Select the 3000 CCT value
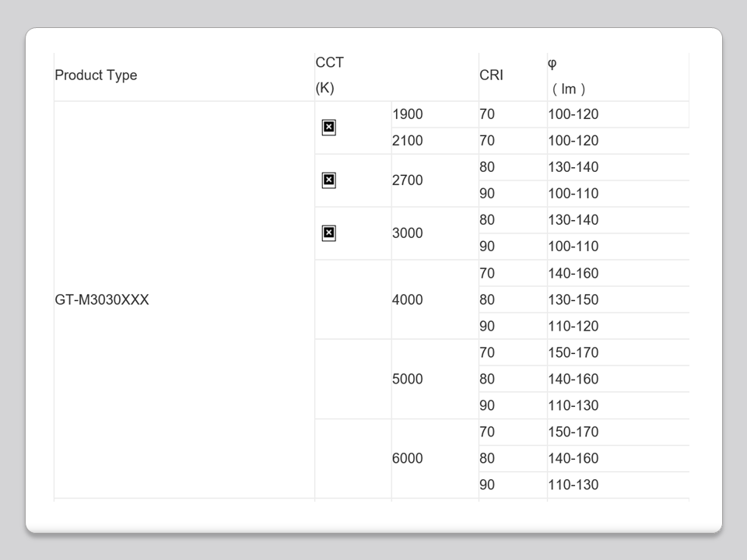The height and width of the screenshot is (560, 747). (x=408, y=233)
